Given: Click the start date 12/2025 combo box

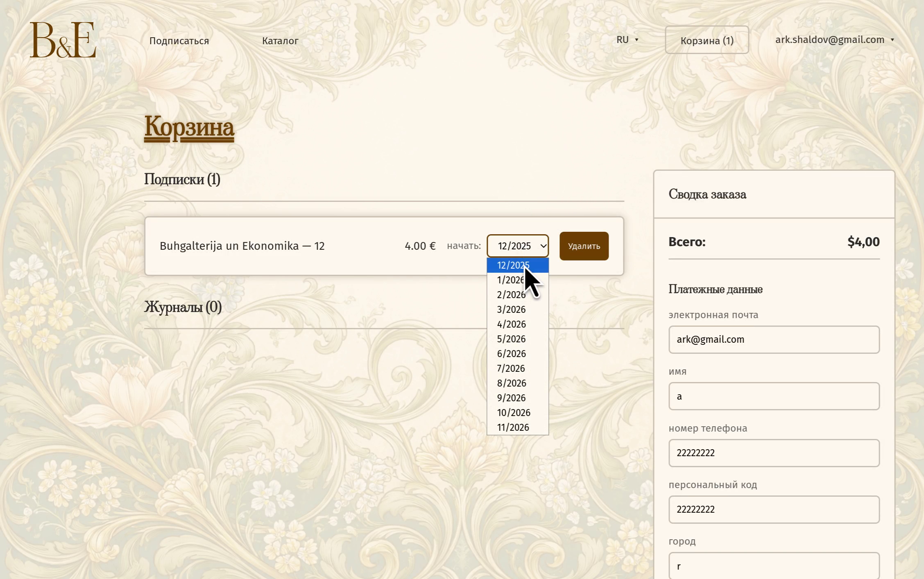Looking at the screenshot, I should (517, 246).
